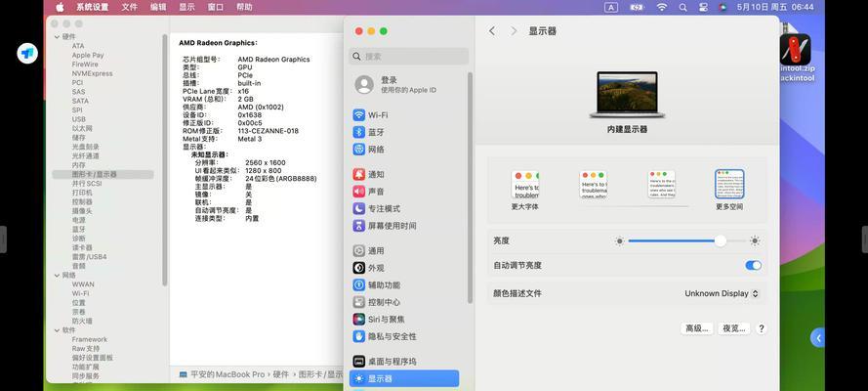868x391 pixels.
Task: Click the 高级... button
Action: (x=696, y=328)
